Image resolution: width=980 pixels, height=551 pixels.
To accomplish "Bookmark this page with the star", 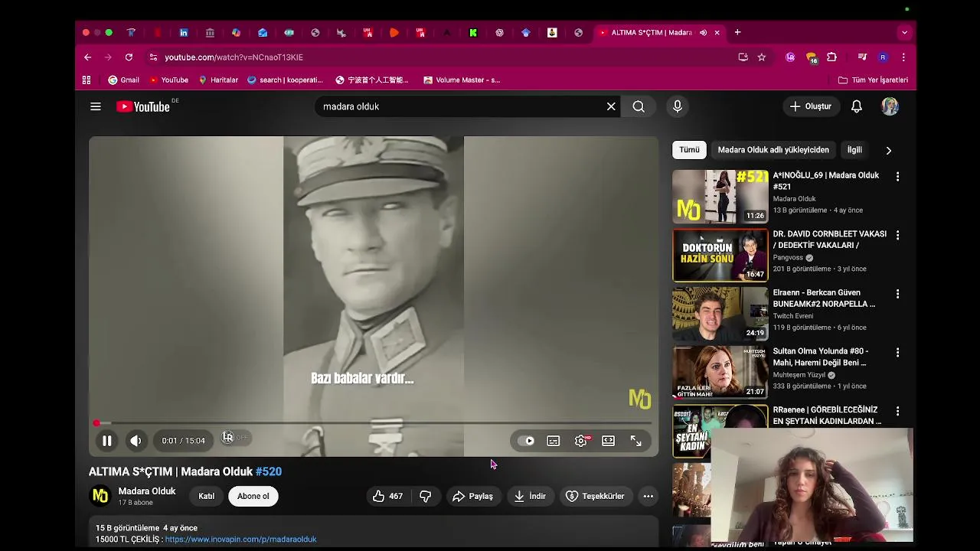I will click(x=762, y=57).
